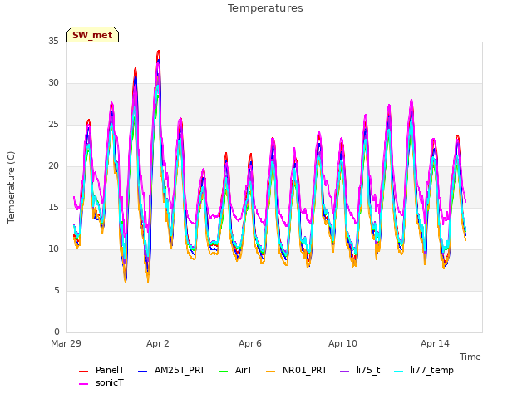Toggle sonicT series in legend
This screenshot has height=399, width=532.
coord(101,383)
